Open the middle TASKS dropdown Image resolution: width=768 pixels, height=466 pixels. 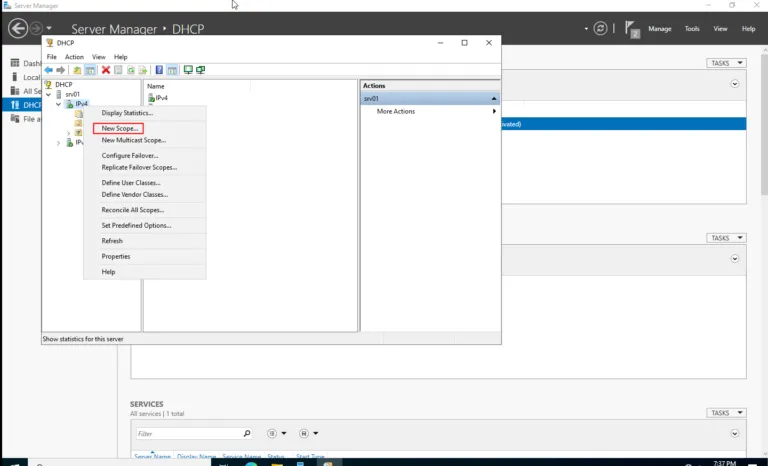click(x=726, y=238)
